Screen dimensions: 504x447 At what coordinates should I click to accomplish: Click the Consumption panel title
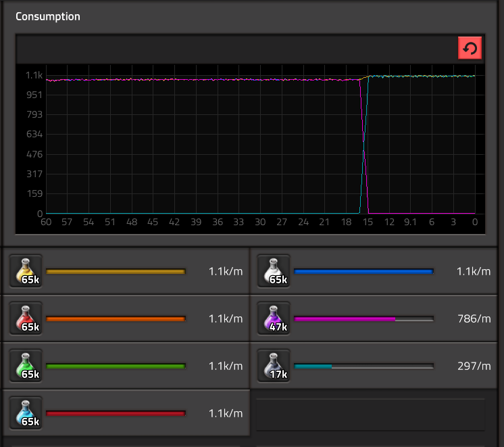click(48, 16)
